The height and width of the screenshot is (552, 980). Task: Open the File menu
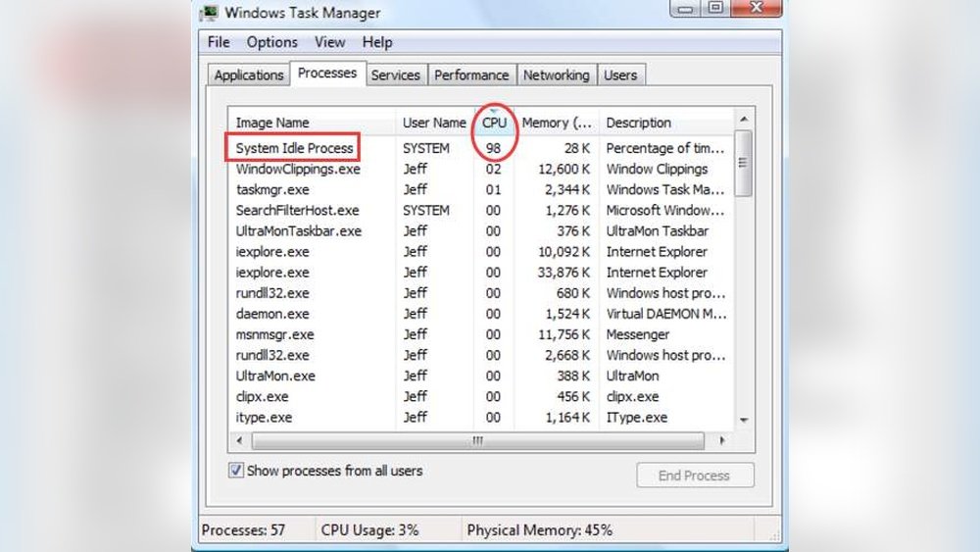[x=219, y=42]
